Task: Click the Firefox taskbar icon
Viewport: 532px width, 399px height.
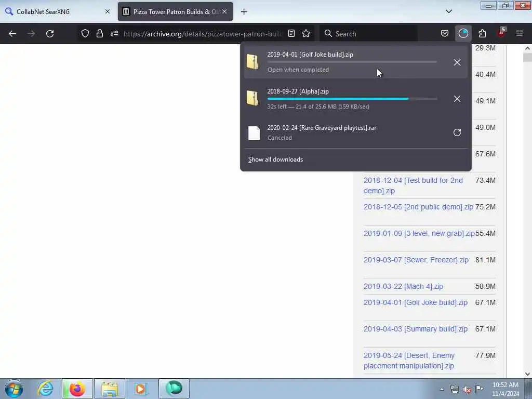Action: 77,389
